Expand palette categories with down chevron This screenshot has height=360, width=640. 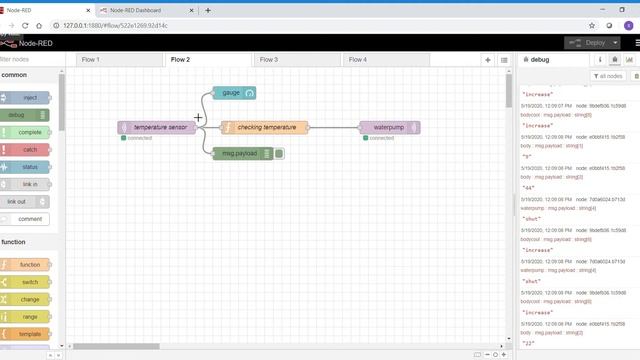pos(58,356)
